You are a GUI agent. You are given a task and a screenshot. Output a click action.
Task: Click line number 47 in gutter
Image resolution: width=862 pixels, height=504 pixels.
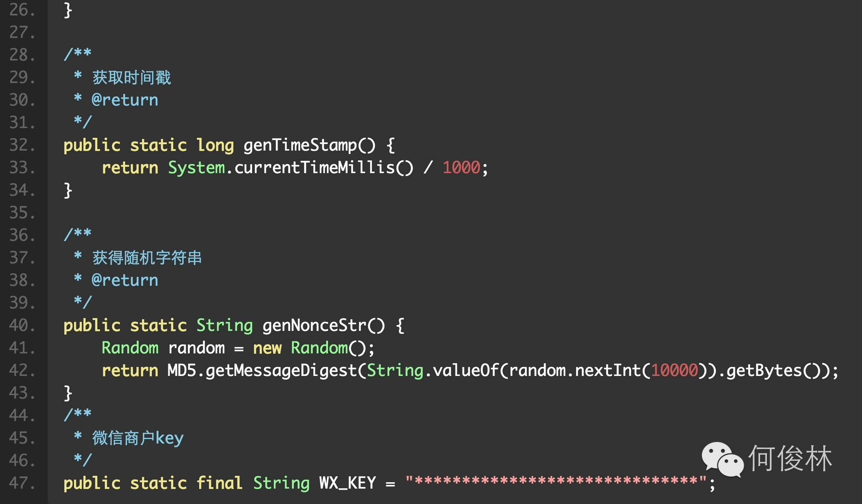(22, 483)
